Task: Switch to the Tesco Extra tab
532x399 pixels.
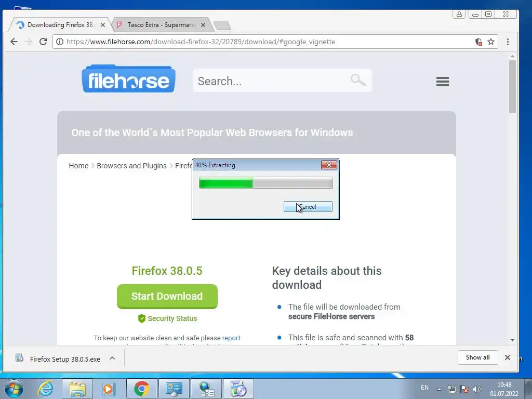Action: point(161,25)
